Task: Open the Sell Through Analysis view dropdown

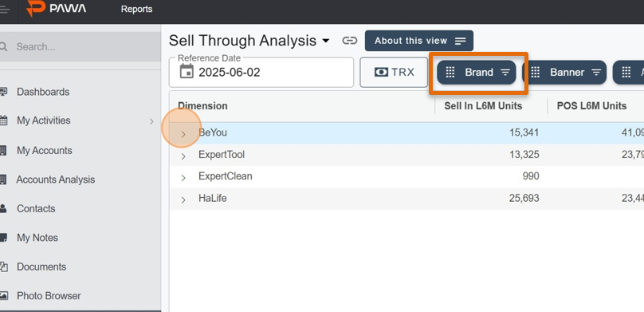Action: (326, 41)
